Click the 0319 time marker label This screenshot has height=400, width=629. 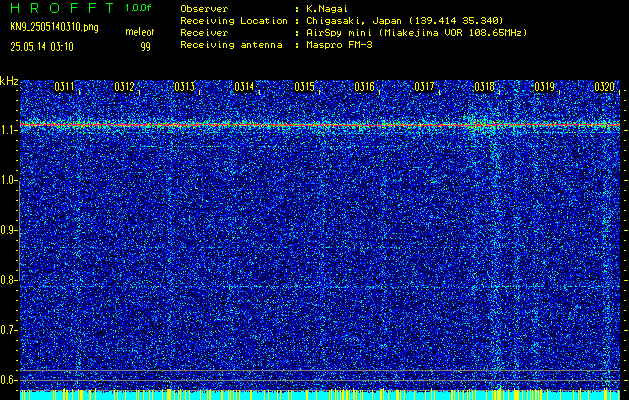[x=544, y=87]
